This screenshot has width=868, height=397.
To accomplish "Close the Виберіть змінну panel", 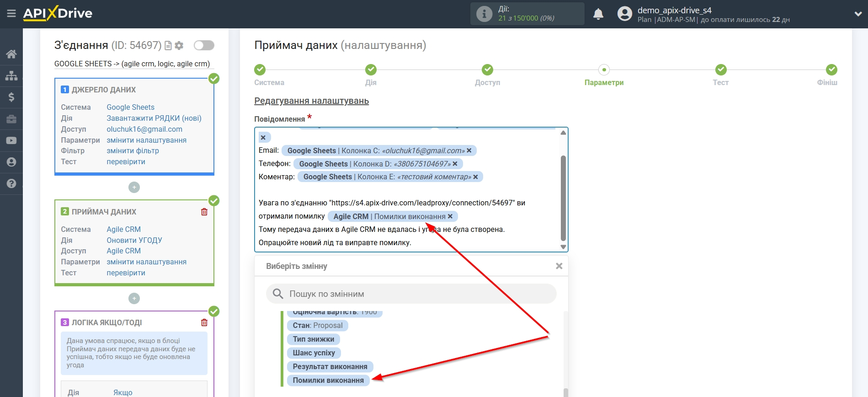I will point(559,266).
